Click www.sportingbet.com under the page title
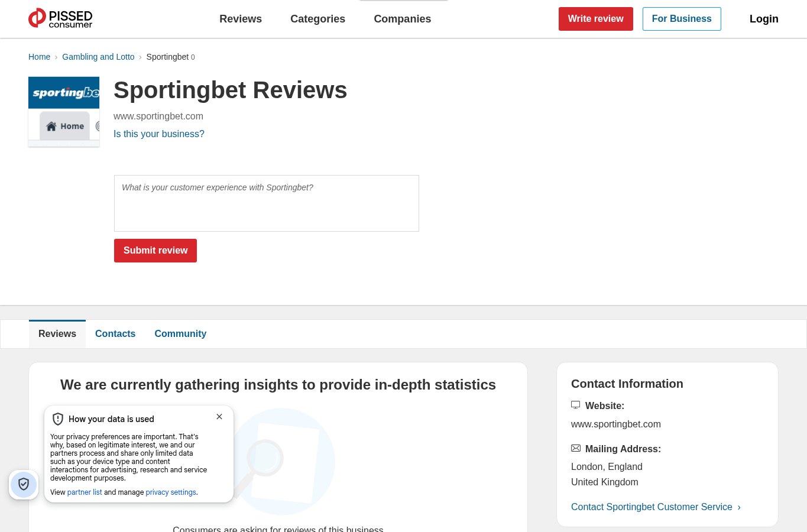807x532 pixels. 158,116
